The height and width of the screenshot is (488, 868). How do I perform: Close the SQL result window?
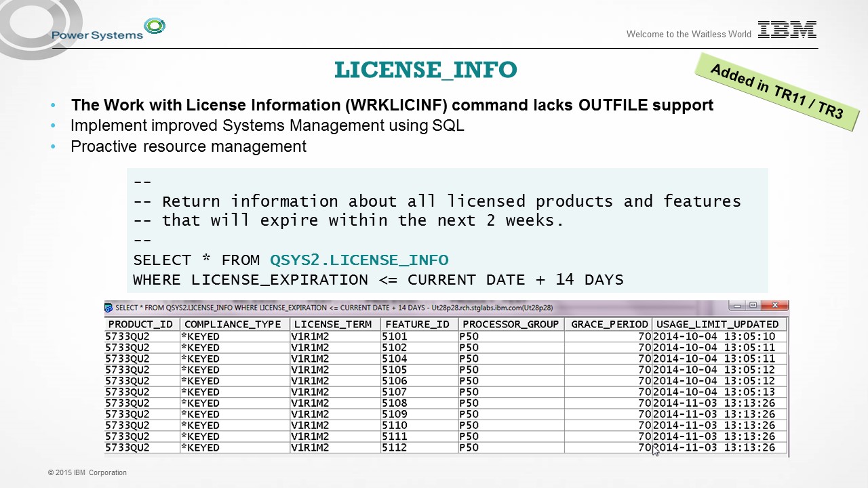point(774,306)
